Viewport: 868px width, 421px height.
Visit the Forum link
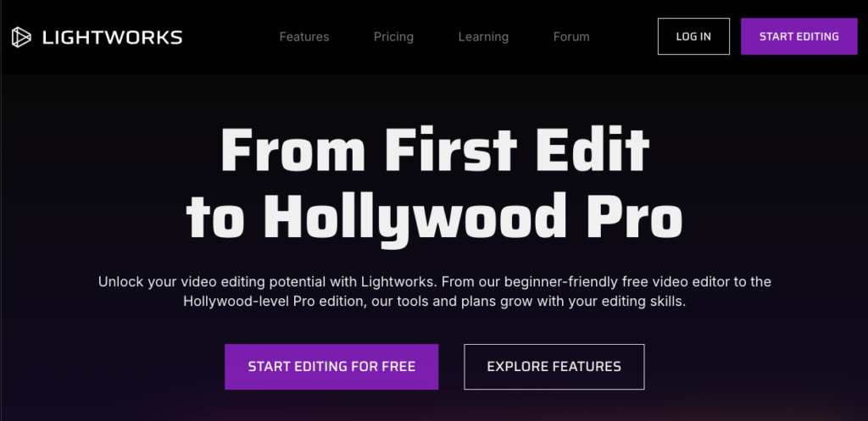pos(571,37)
